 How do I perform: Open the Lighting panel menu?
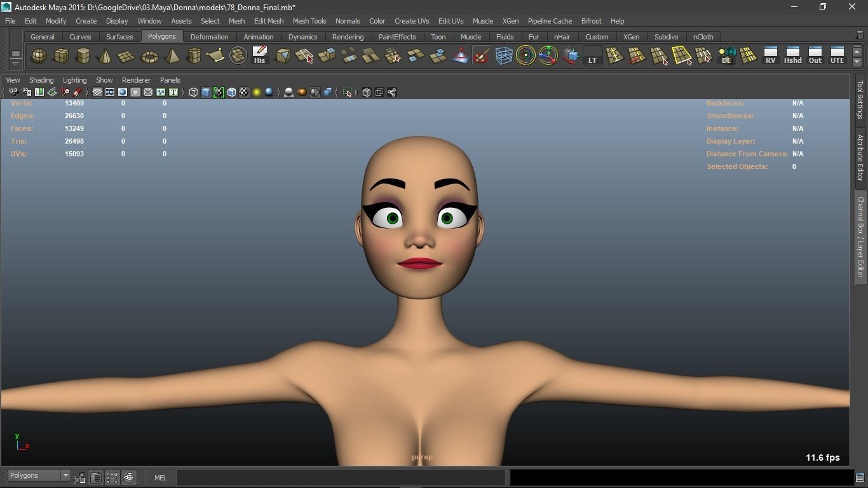[74, 80]
